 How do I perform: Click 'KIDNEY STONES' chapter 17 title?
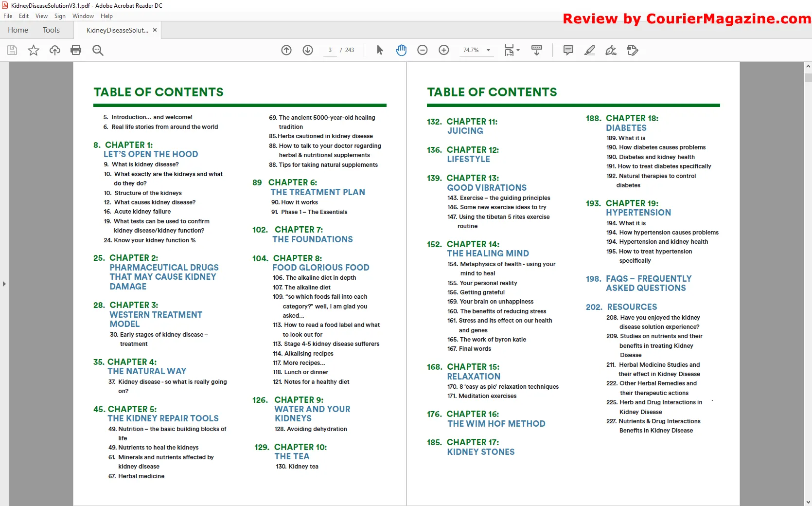[x=481, y=452]
